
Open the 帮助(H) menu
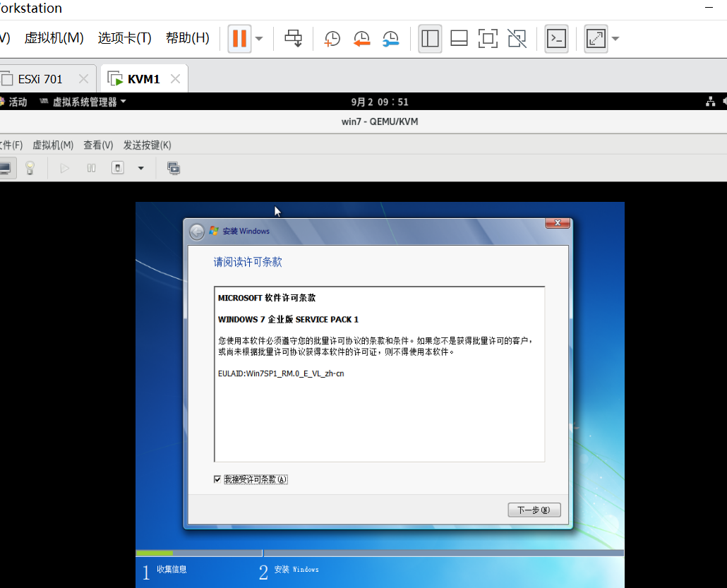pyautogui.click(x=187, y=37)
